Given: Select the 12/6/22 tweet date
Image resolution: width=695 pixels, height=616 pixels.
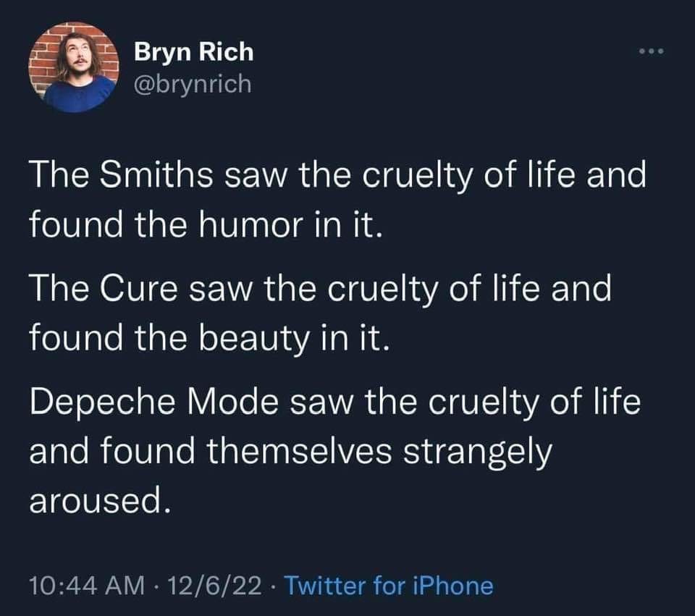Looking at the screenshot, I should [x=216, y=586].
